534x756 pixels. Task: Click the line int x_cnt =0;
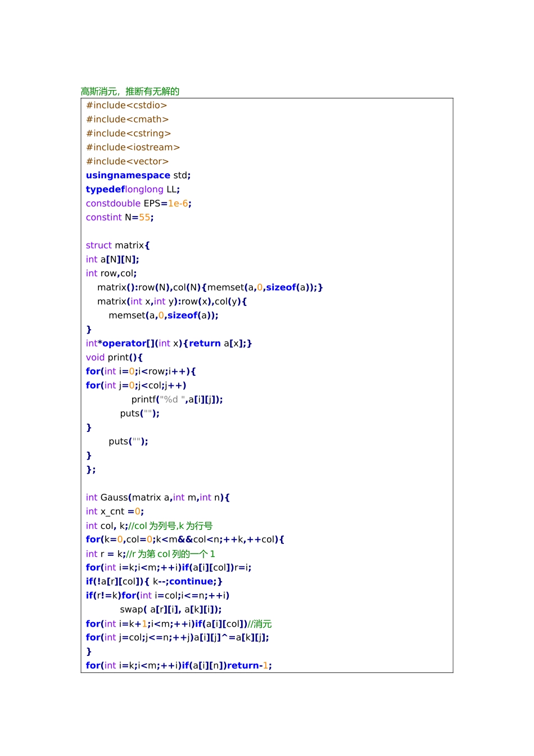(x=115, y=511)
